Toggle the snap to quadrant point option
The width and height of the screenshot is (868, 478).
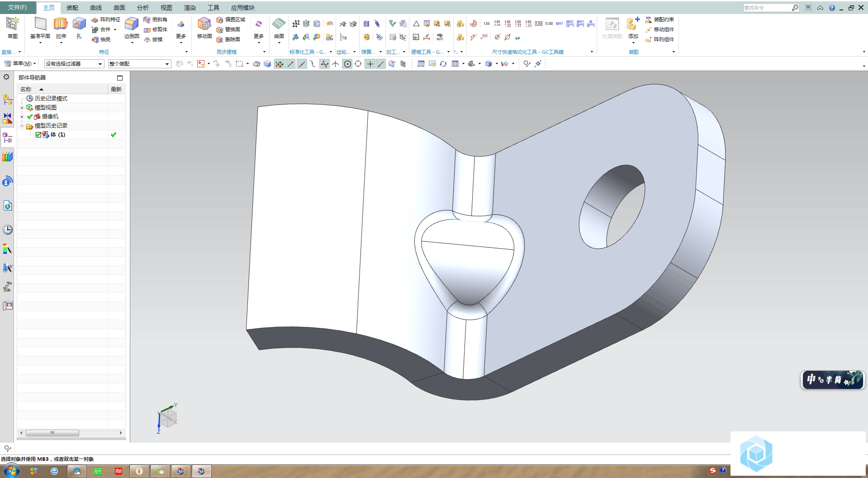click(358, 64)
